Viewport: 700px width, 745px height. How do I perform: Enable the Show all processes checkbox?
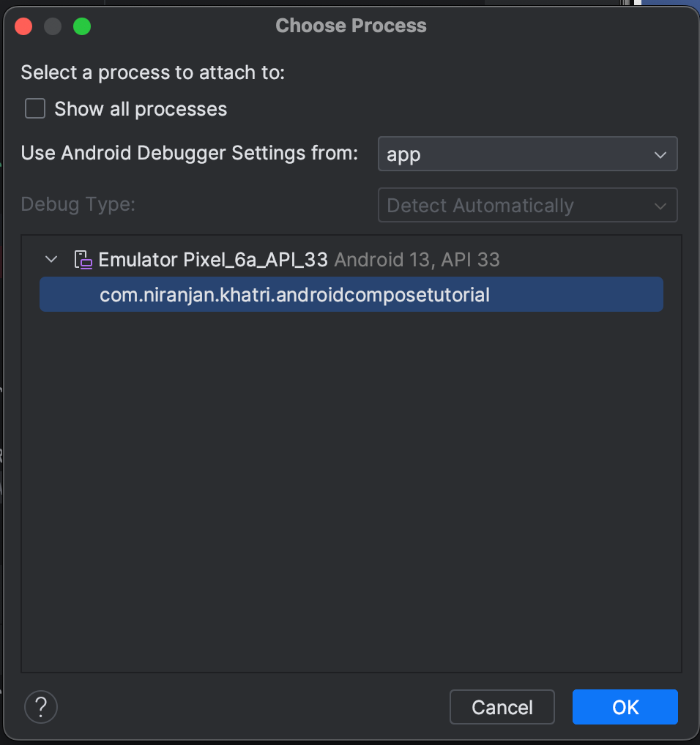(34, 108)
